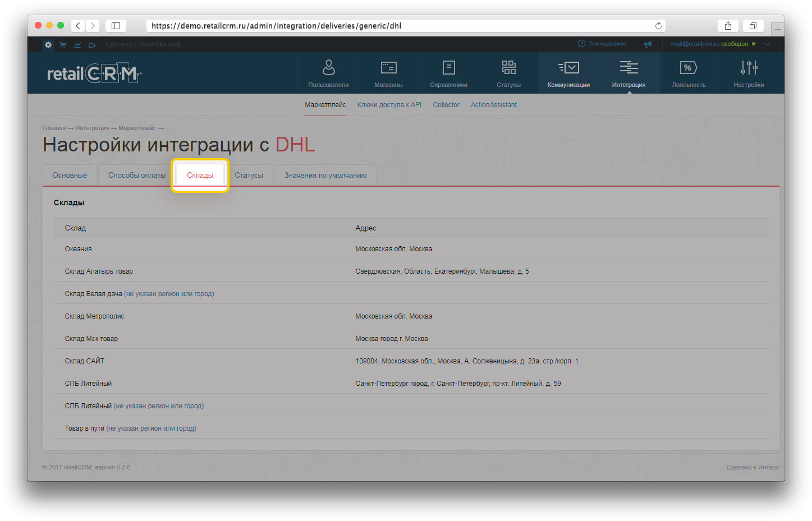Expand the user account dropdown chevron
Screen dimensions: 812x521
pyautogui.click(x=767, y=44)
